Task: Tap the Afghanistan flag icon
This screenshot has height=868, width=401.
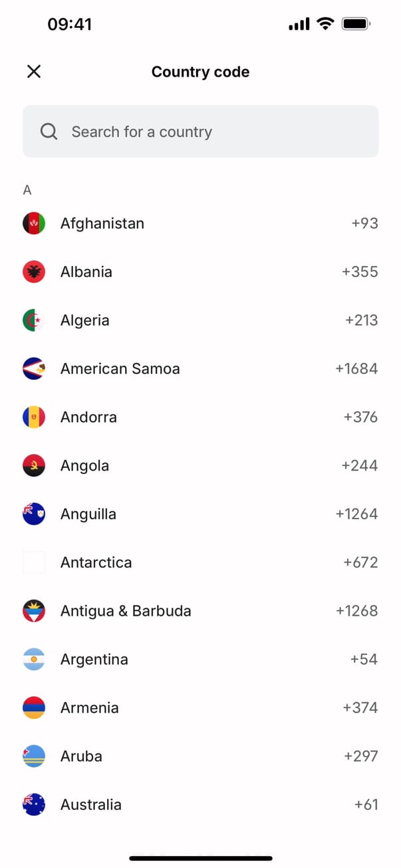Action: point(34,224)
